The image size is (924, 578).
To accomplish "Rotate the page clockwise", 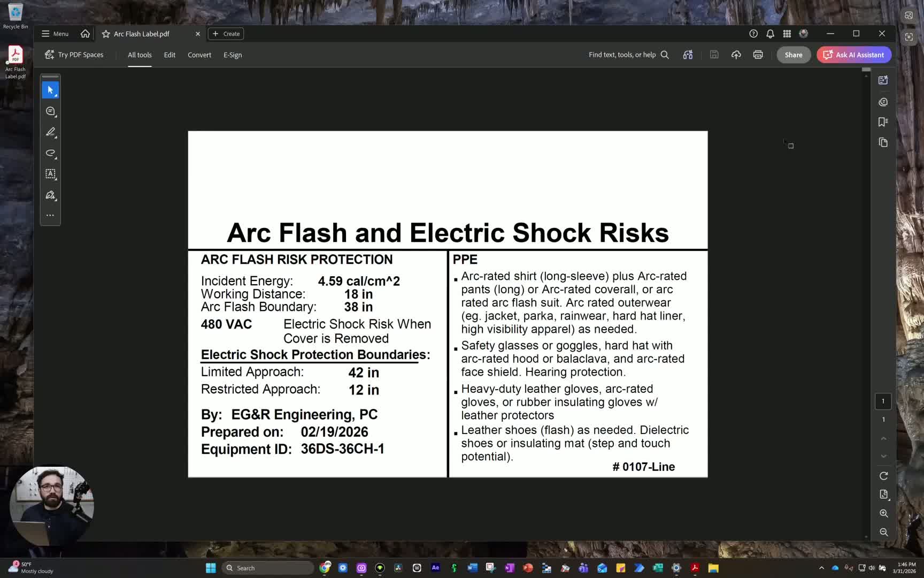I will (x=883, y=476).
